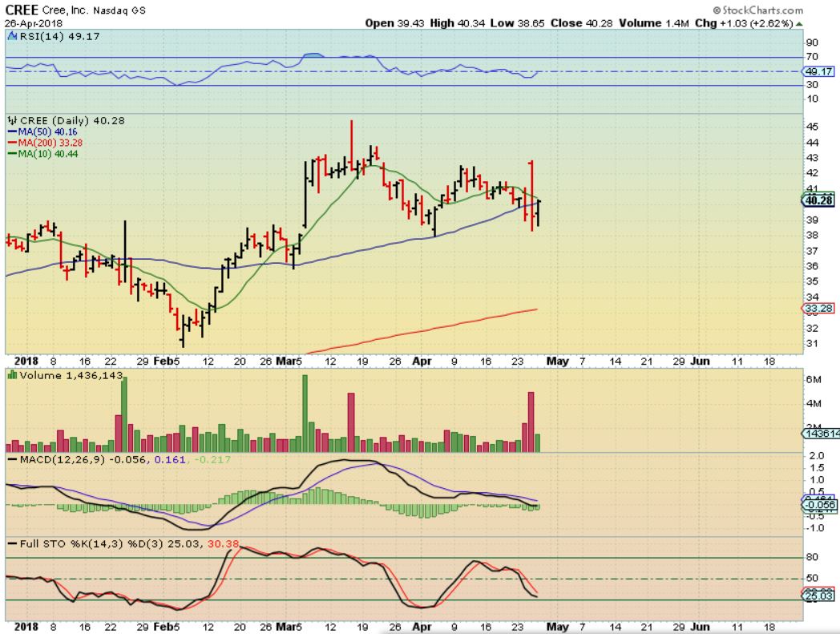The width and height of the screenshot is (840, 634).
Task: Click the Nasdaq GS exchange label
Action: tap(119, 10)
